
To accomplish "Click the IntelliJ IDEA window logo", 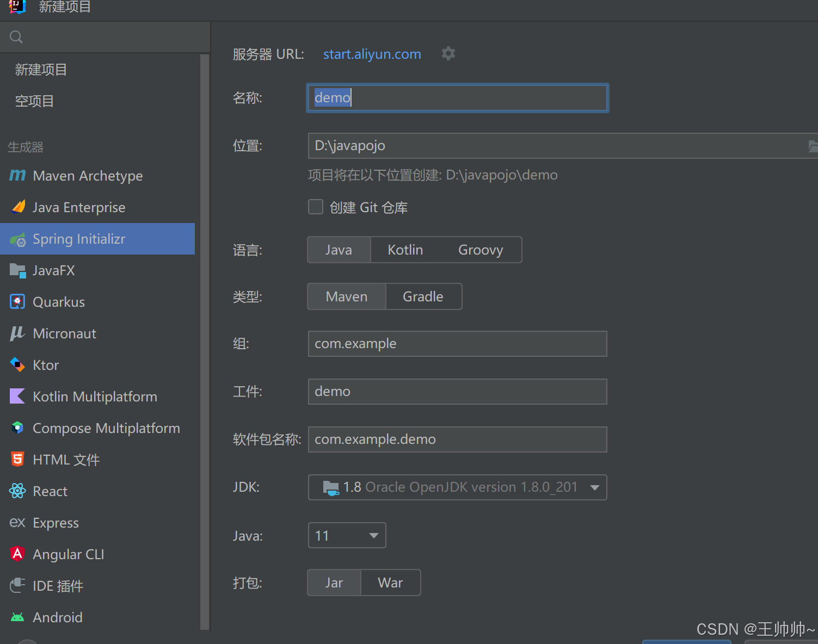I will click(x=17, y=6).
